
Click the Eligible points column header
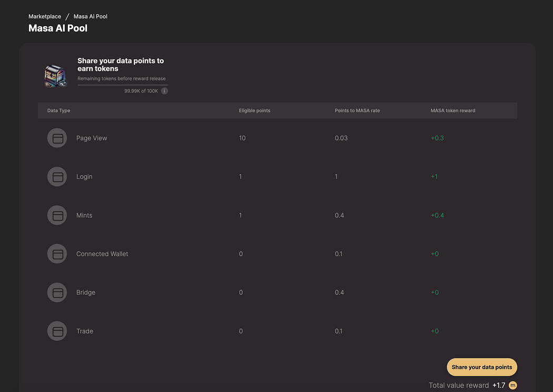click(x=254, y=110)
